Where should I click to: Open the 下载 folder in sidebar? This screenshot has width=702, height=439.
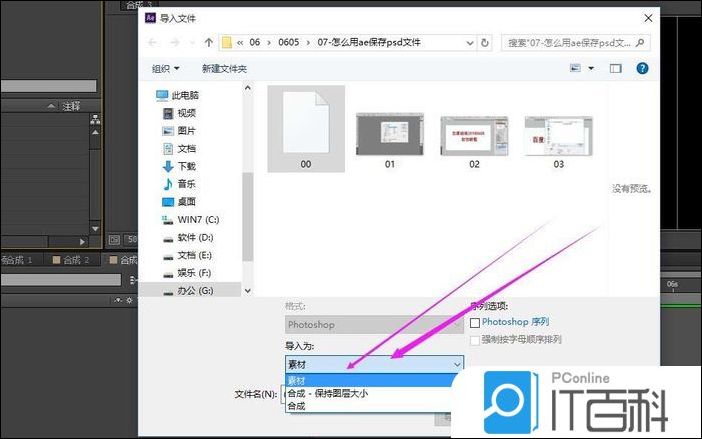coord(179,166)
